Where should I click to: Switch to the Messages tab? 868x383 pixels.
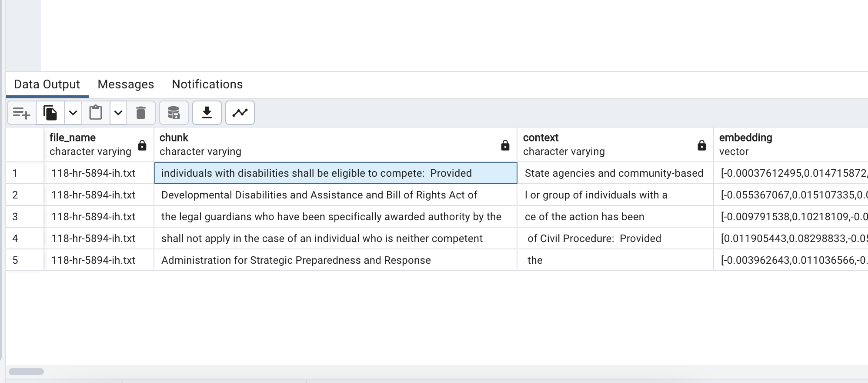pyautogui.click(x=126, y=84)
